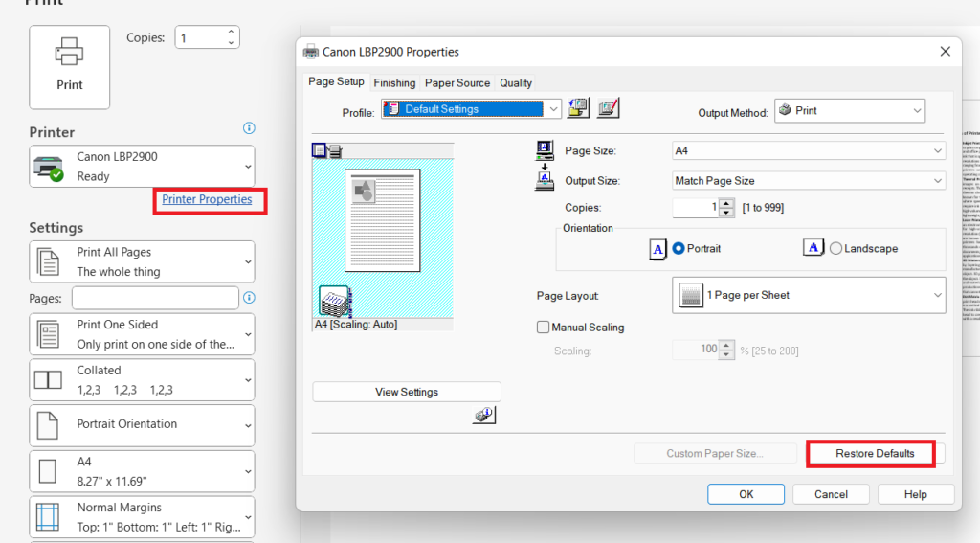Click the Add Profile icon
This screenshot has width=980, height=543.
pos(578,108)
